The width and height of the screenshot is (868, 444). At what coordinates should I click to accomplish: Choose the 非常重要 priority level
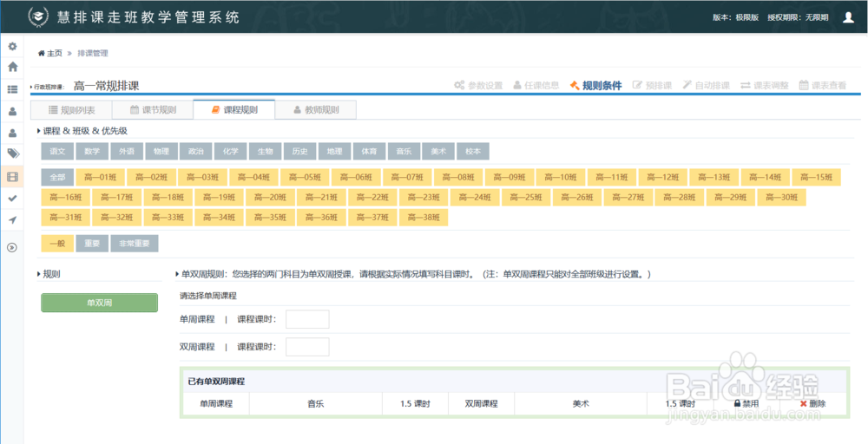[x=135, y=244]
